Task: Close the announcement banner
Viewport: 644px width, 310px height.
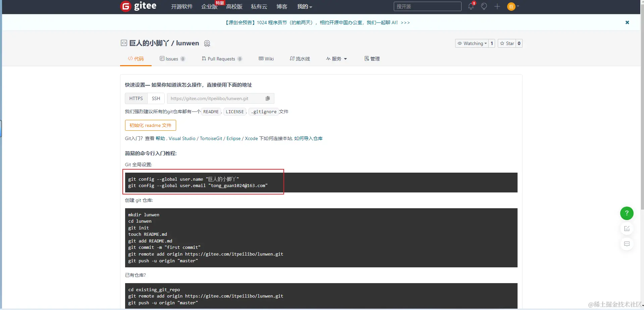Action: (627, 23)
